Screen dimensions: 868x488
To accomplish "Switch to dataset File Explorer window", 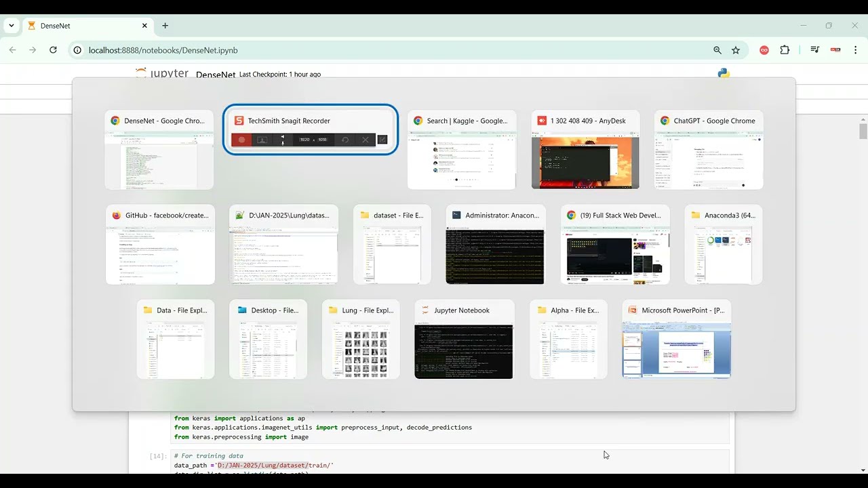I will point(392,245).
